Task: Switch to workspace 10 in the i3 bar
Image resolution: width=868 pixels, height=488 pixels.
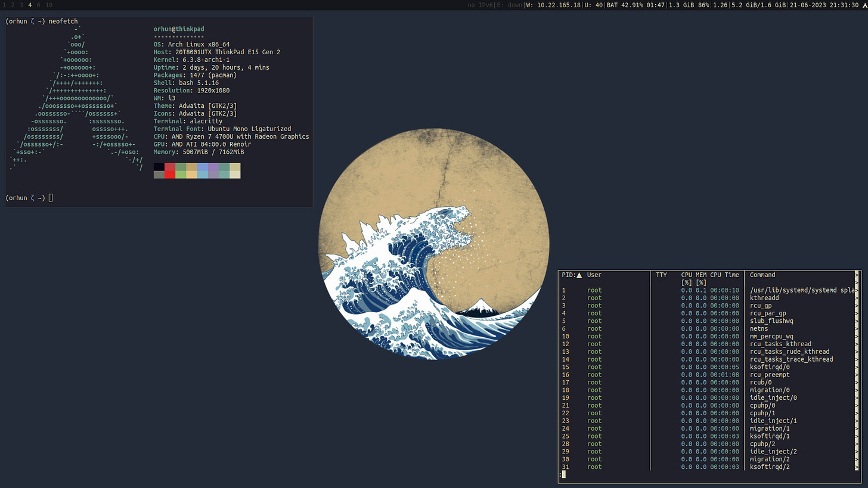Action: tap(49, 5)
